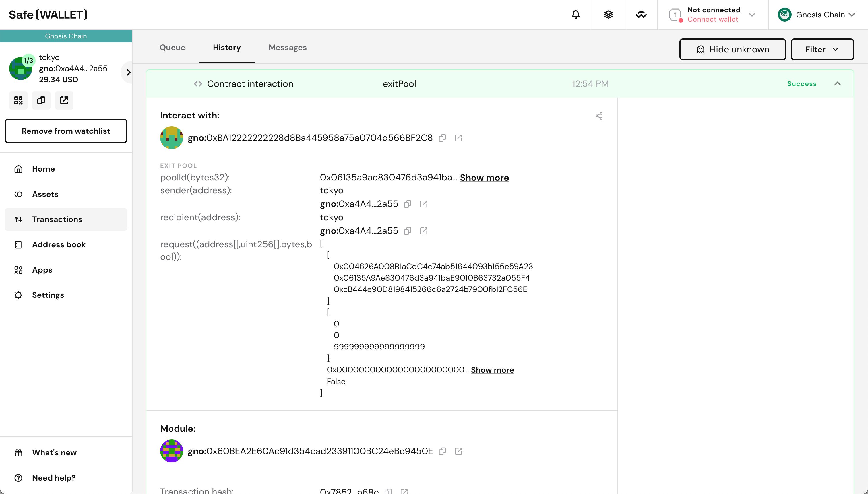This screenshot has width=868, height=494.
Task: Click the module address gno:0x6OBEA2E6... external link
Action: (458, 451)
